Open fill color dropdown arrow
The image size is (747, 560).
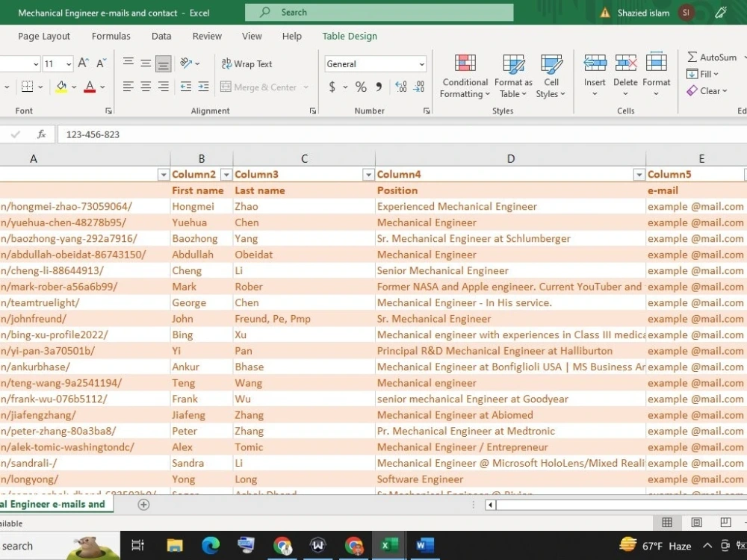(x=74, y=87)
